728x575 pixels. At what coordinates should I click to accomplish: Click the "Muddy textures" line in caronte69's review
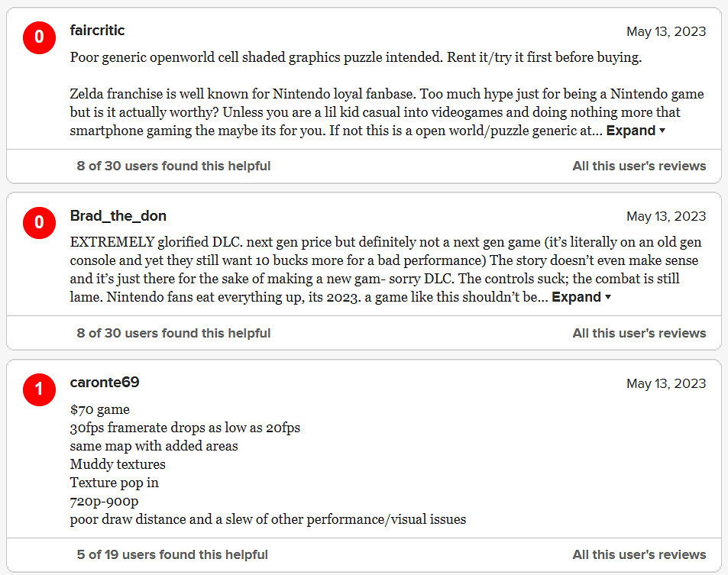[x=118, y=464]
